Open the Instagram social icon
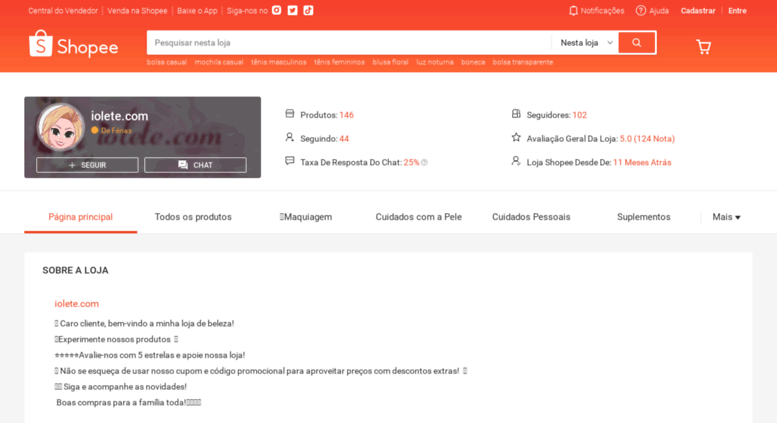777x423 pixels. tap(277, 10)
